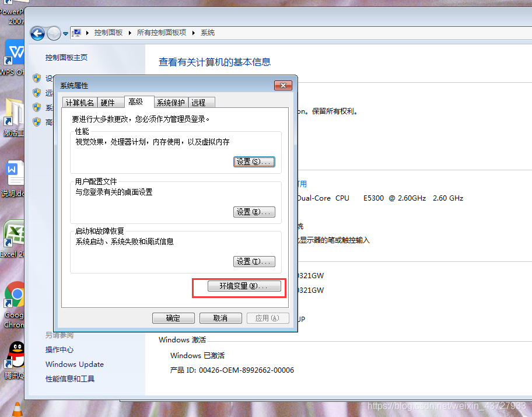This screenshot has height=417, width=532.
Task: Click 设置(T) under 启动和故障恢复
Action: tap(254, 261)
